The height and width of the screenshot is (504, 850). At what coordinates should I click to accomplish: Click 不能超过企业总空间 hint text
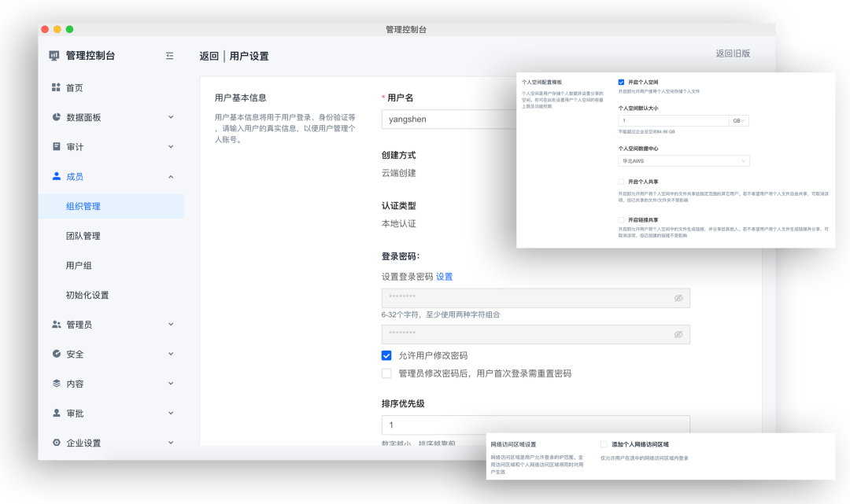tap(646, 131)
